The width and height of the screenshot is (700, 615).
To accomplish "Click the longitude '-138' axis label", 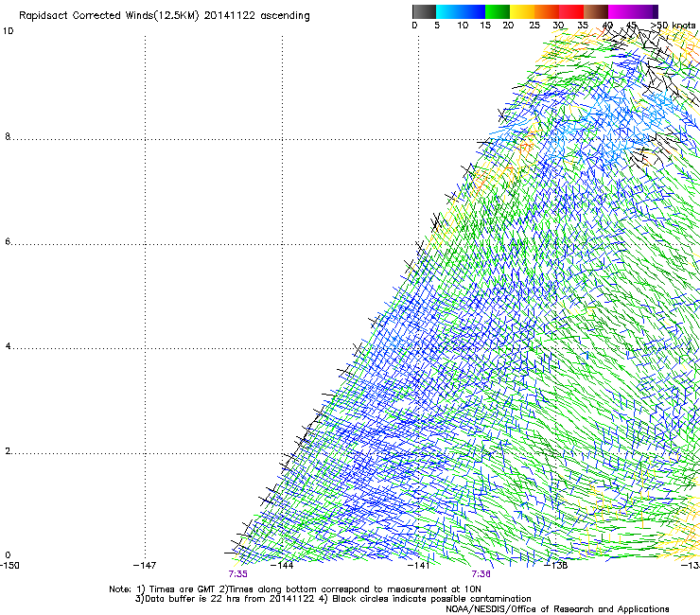I will tap(555, 566).
